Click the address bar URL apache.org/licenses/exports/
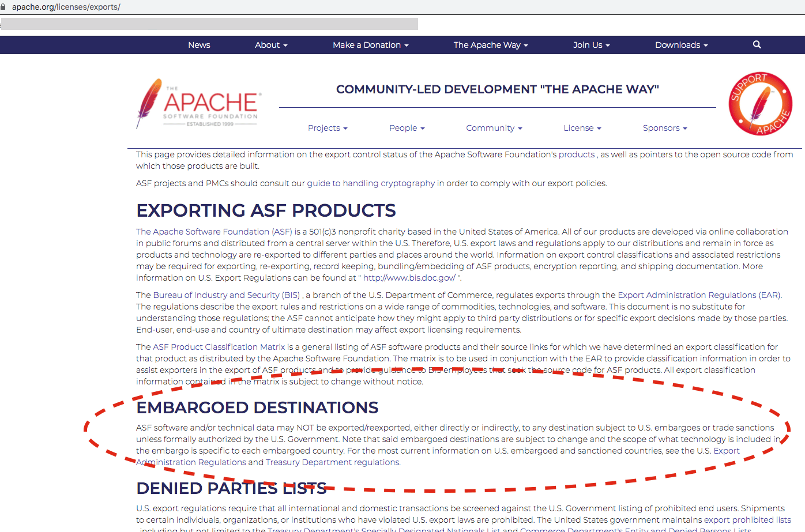Screen dimensions: 805x532 66,7
